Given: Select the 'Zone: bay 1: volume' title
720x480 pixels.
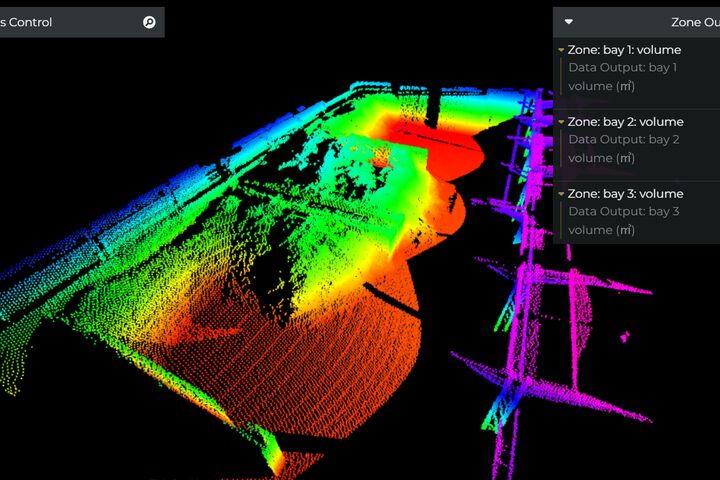Looking at the screenshot, I should tap(624, 50).
